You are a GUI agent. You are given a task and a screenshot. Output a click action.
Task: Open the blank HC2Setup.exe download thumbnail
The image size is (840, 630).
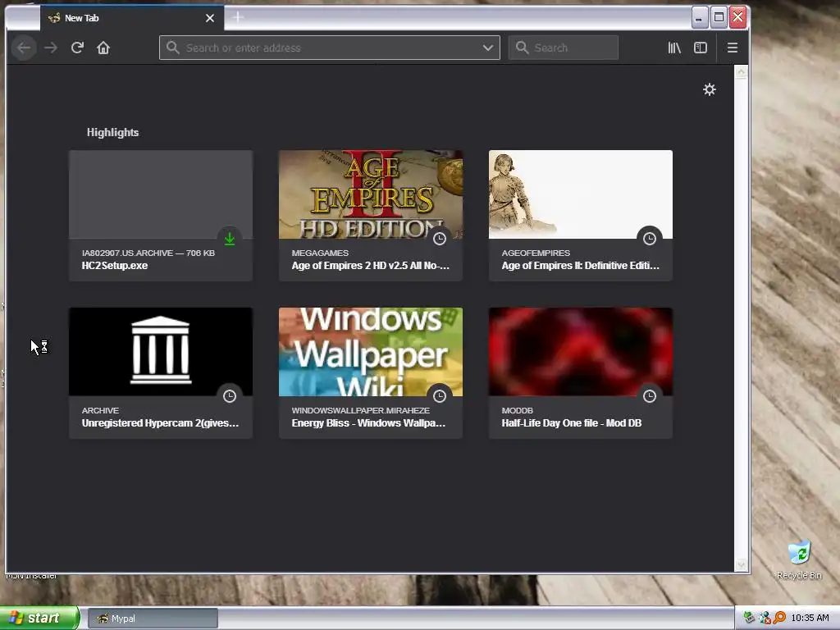[x=161, y=194]
